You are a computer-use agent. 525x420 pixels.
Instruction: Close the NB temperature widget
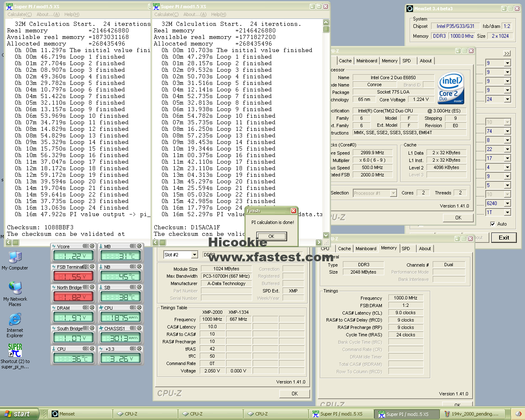[139, 267]
